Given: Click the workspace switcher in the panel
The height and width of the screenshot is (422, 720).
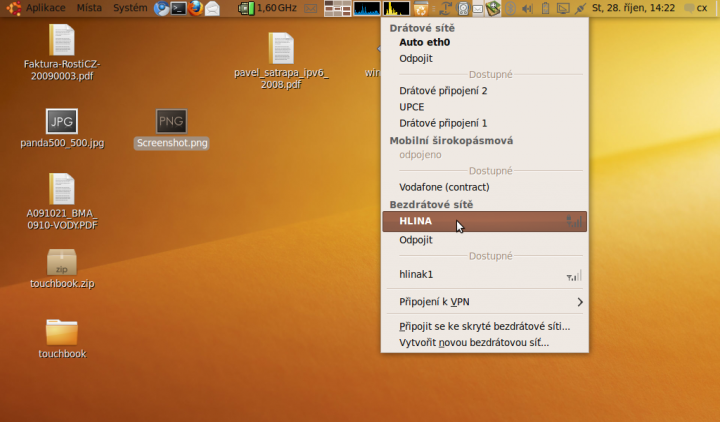Looking at the screenshot, I should (x=338, y=8).
